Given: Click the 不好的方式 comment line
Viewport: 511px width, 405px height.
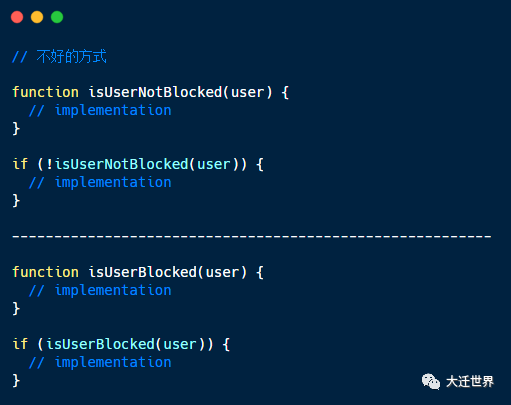Looking at the screenshot, I should coord(59,56).
